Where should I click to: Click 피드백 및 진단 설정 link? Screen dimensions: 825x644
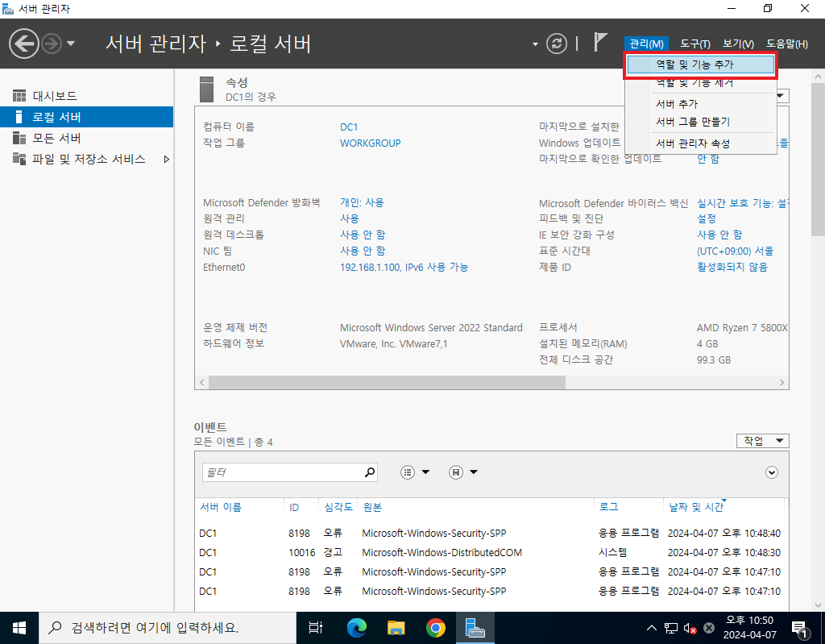pyautogui.click(x=707, y=218)
